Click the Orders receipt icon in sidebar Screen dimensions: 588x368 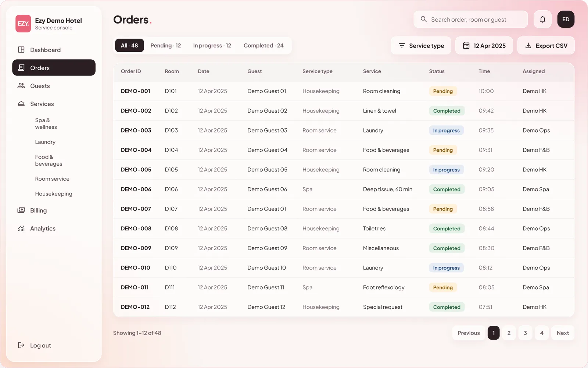(21, 68)
